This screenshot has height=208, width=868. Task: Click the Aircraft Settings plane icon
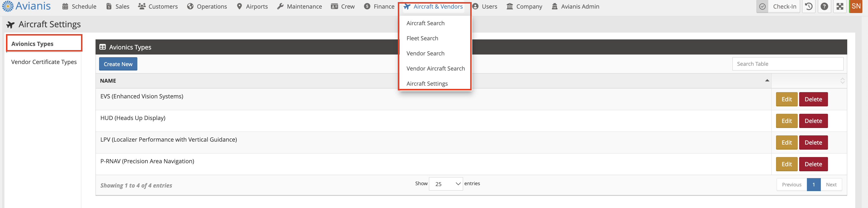point(10,25)
